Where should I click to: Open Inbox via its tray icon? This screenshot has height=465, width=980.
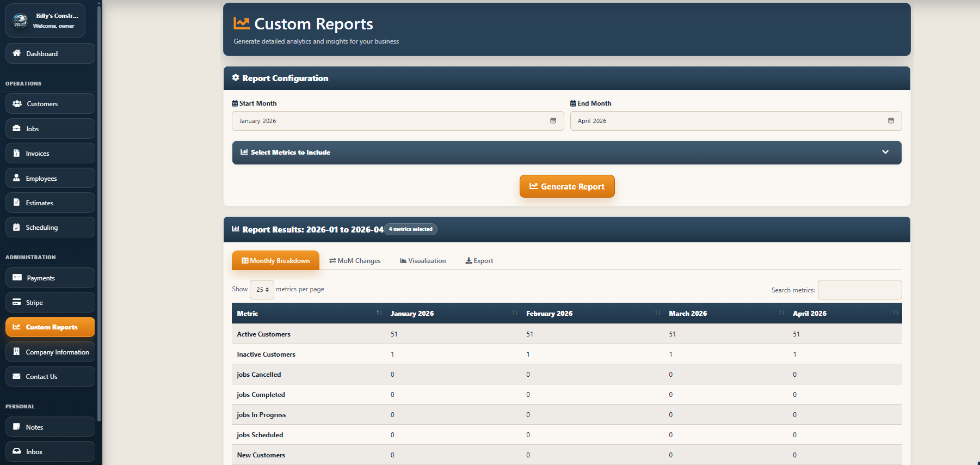[16, 451]
